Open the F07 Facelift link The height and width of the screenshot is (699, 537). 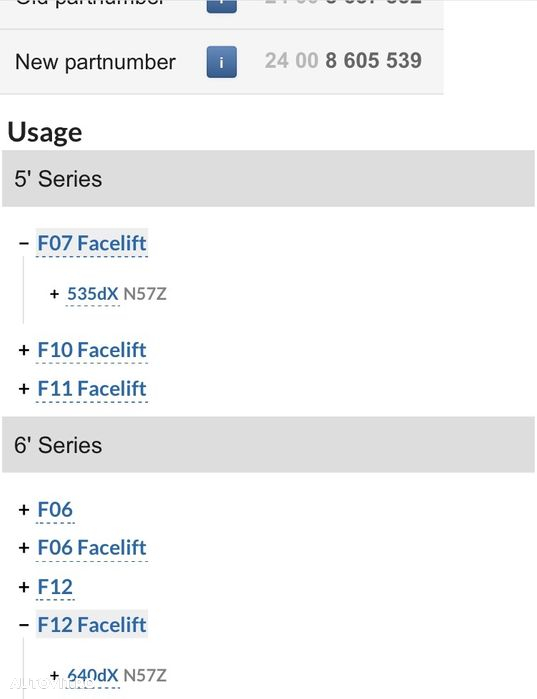[x=92, y=243]
